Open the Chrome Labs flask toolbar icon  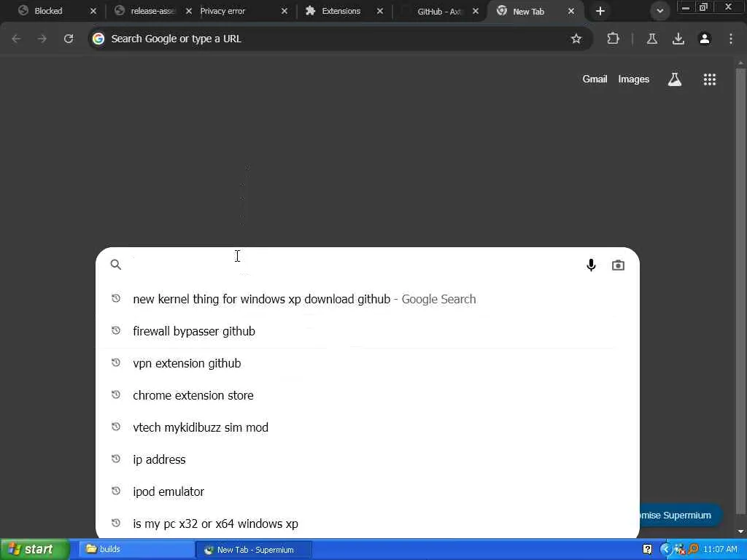click(652, 39)
